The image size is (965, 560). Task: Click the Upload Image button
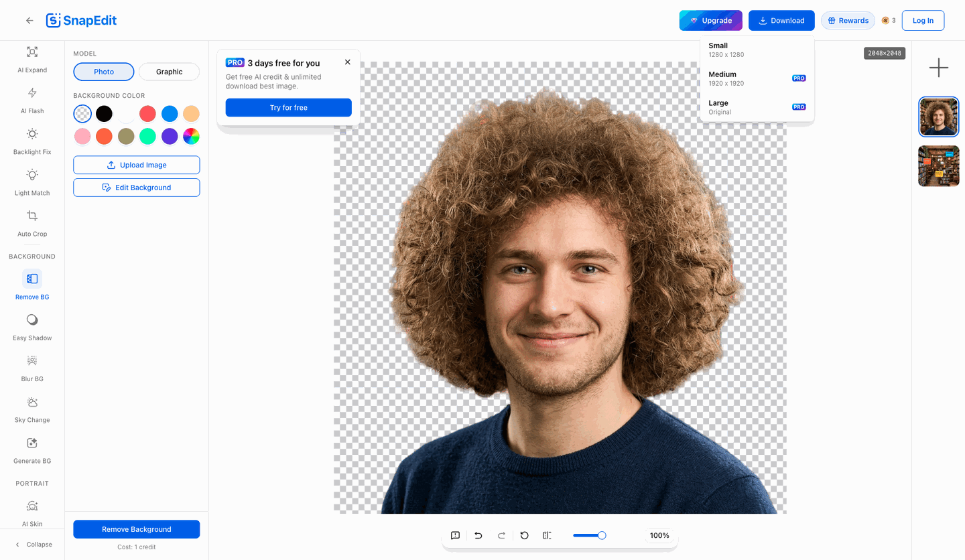coord(137,165)
